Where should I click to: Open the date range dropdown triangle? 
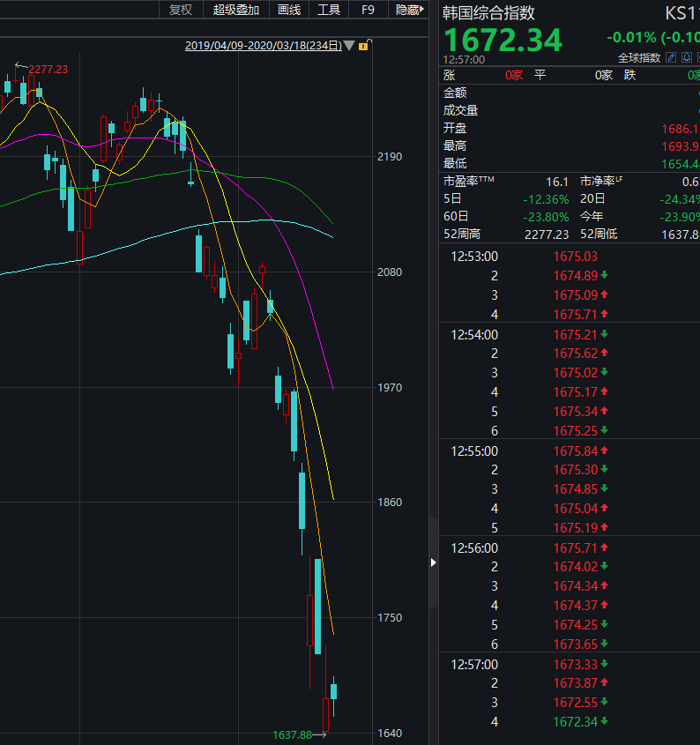(x=349, y=46)
